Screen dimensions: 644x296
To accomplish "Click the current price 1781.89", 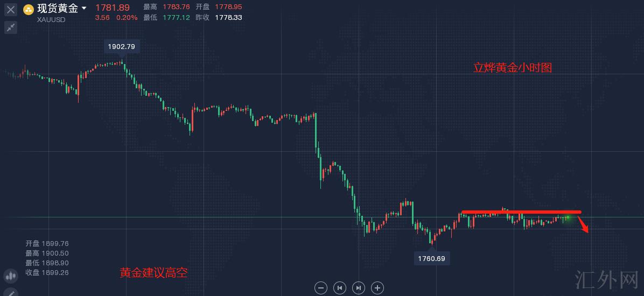I will pyautogui.click(x=112, y=8).
